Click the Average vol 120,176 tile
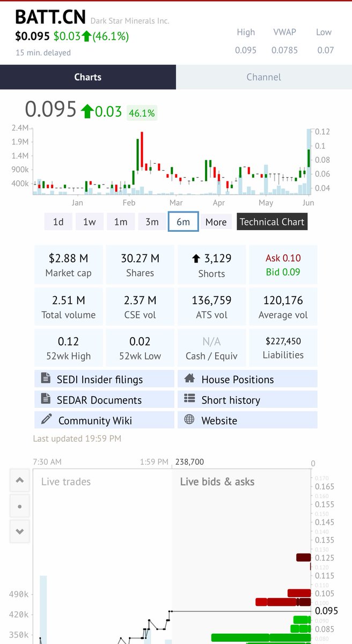352x644 pixels. [x=283, y=307]
